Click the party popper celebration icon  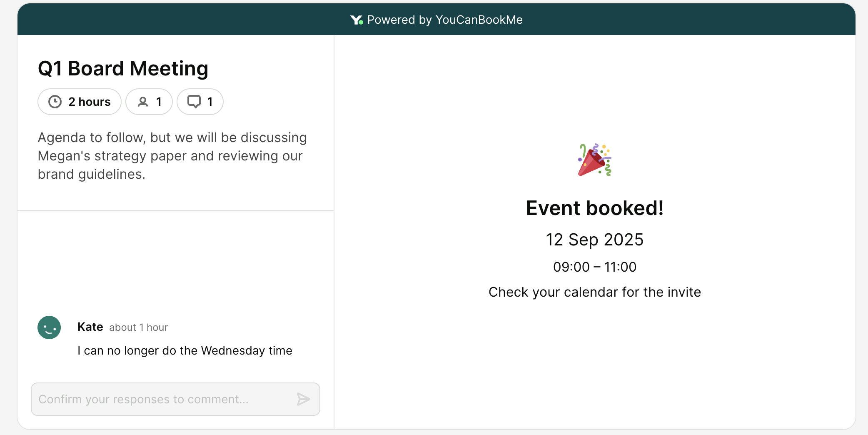[x=594, y=160]
